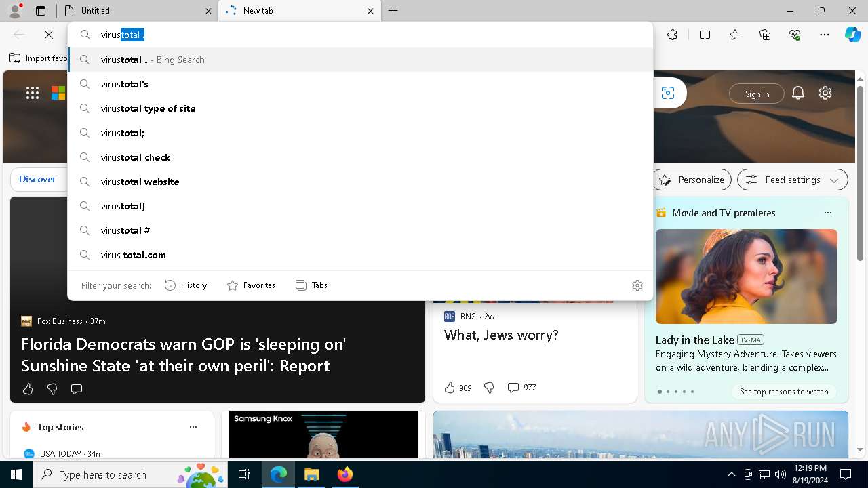Open the 977 comments on RNS article
The image size is (868, 488).
click(x=521, y=388)
